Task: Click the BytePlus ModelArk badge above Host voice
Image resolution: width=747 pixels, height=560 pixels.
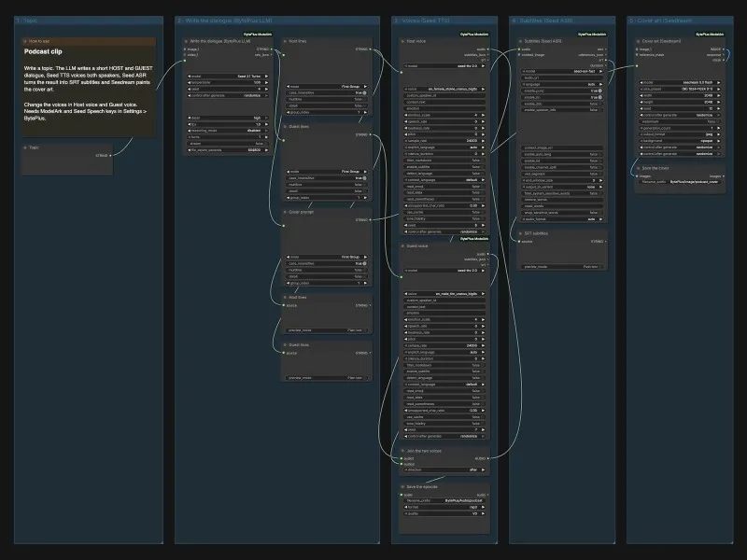Action: [474, 35]
